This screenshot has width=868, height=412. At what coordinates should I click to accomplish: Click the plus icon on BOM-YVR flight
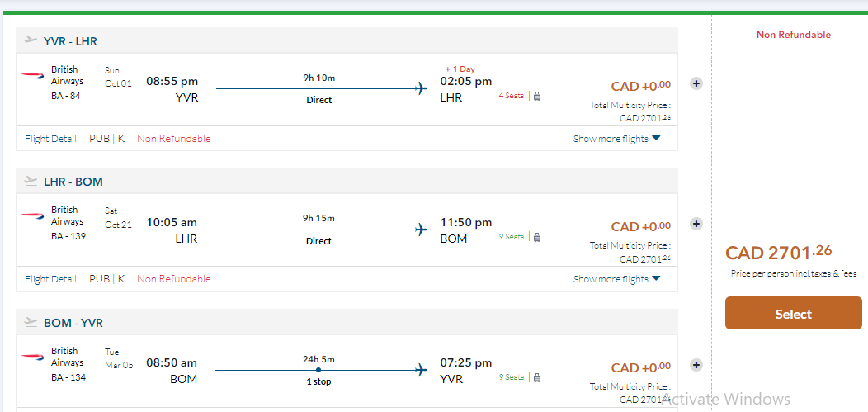pyautogui.click(x=696, y=365)
